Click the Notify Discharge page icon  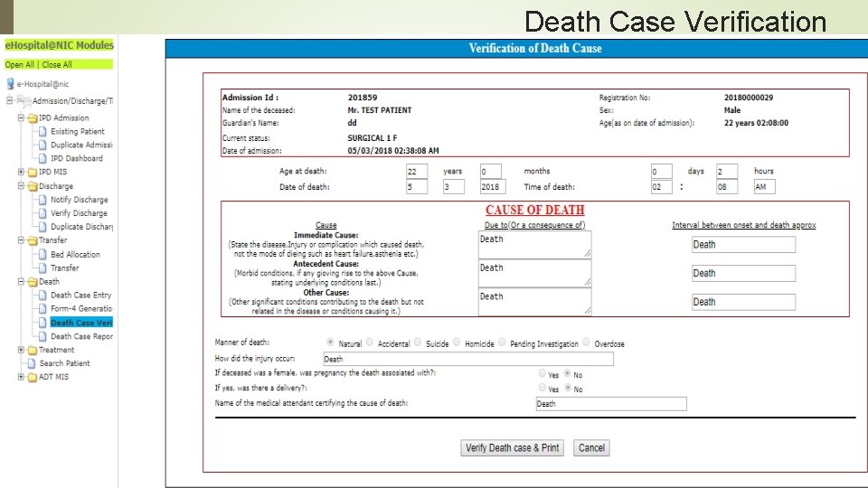coord(42,199)
